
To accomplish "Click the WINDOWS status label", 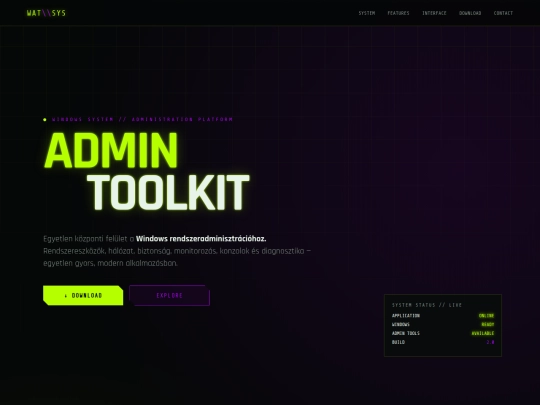I will pos(401,324).
